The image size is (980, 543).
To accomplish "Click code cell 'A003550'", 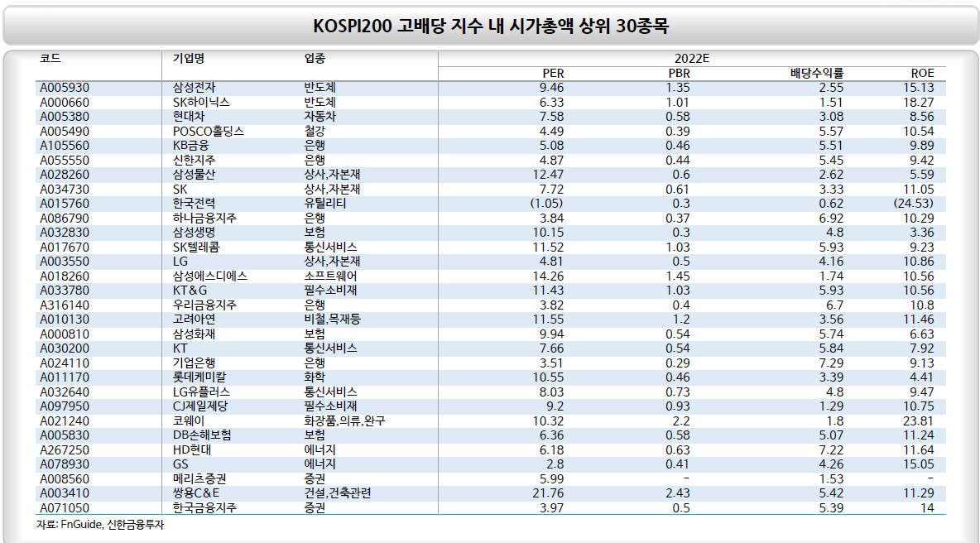I will tap(65, 262).
